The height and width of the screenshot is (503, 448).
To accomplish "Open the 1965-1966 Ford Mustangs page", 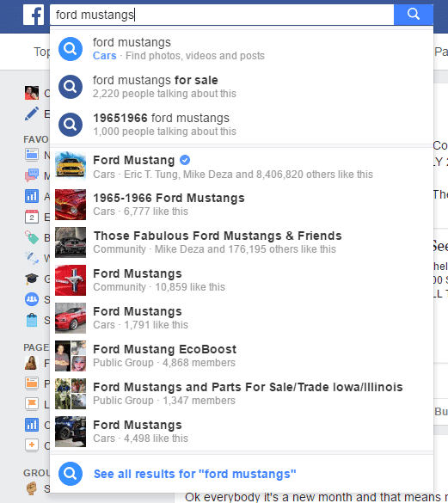I will click(x=242, y=205).
